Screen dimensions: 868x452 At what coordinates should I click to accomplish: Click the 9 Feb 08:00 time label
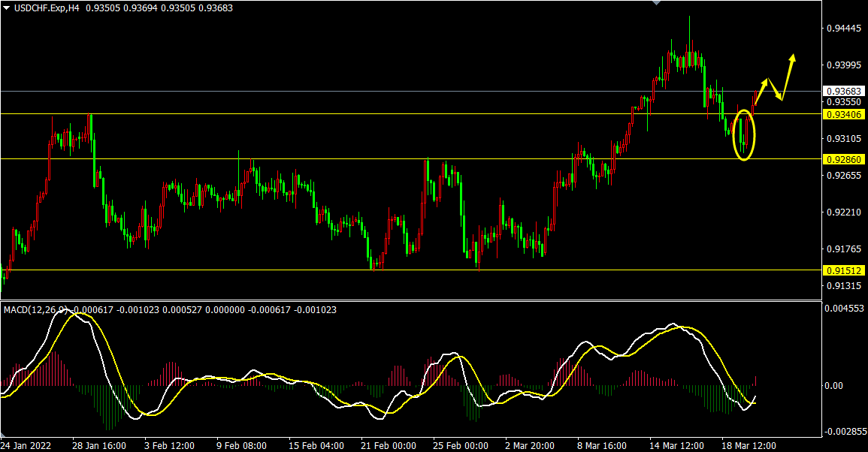[241, 446]
